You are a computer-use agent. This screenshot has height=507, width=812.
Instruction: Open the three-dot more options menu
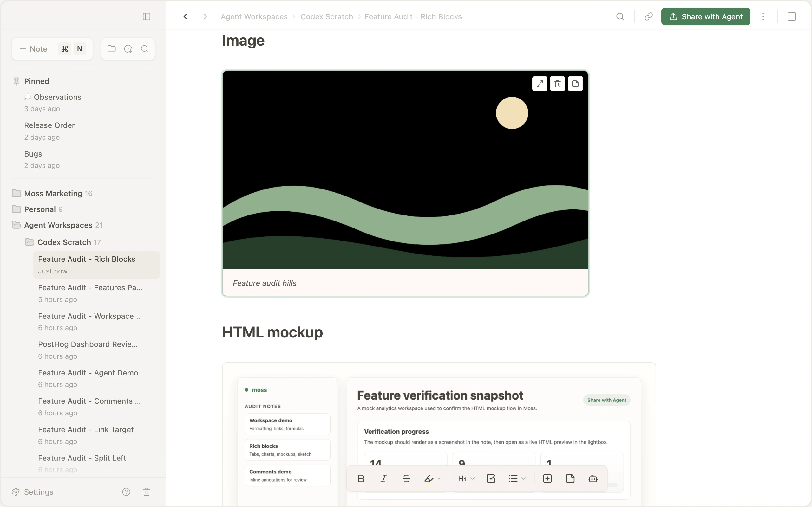click(763, 16)
